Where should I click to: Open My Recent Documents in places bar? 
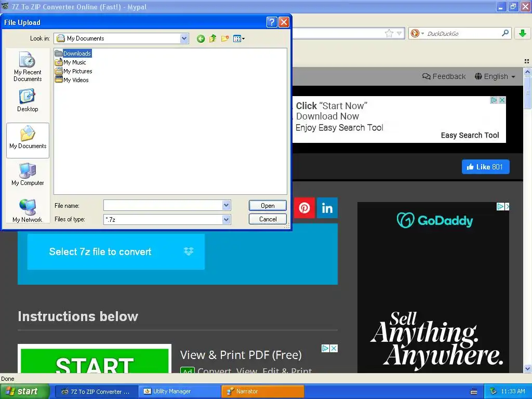point(28,66)
